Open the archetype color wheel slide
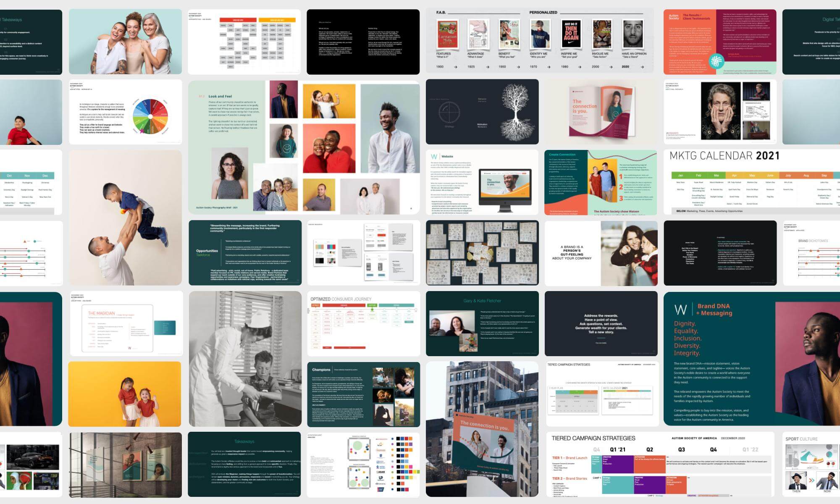The image size is (840, 504). (x=125, y=112)
